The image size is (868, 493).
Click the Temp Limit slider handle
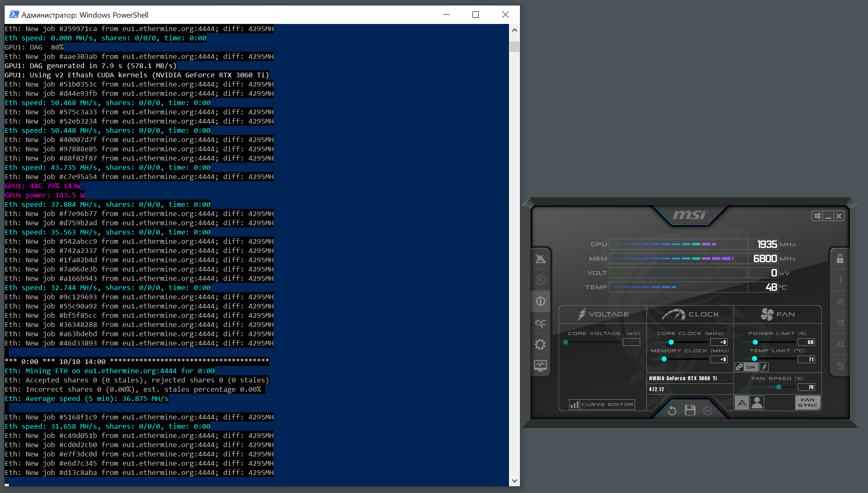pyautogui.click(x=755, y=359)
